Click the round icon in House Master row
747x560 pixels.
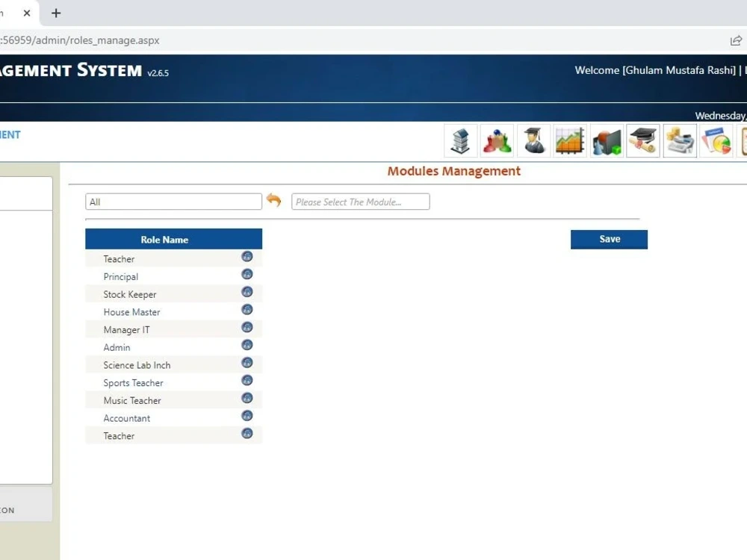247,310
